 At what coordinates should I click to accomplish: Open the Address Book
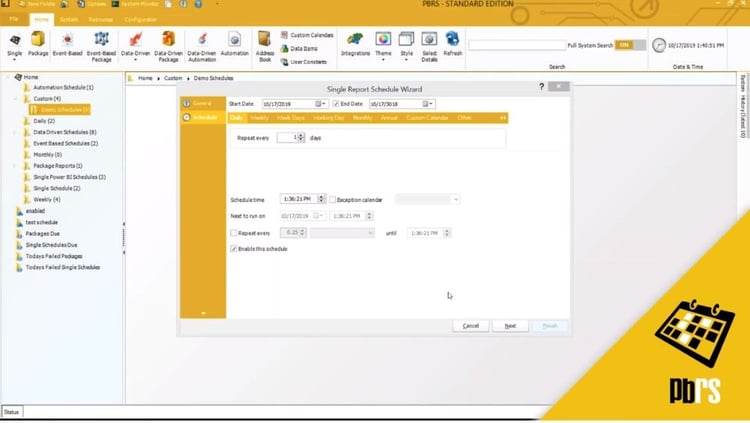click(265, 46)
